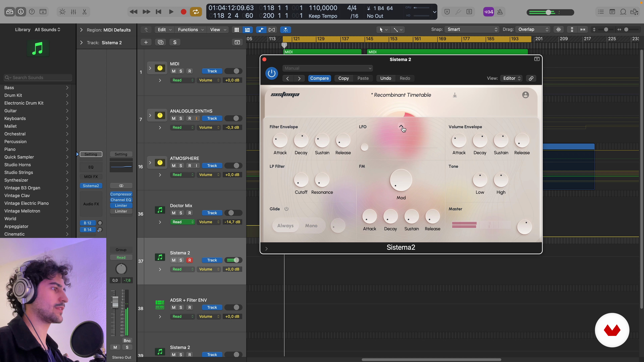
Task: Show list view icon in tracks toolbar
Action: click(x=248, y=30)
